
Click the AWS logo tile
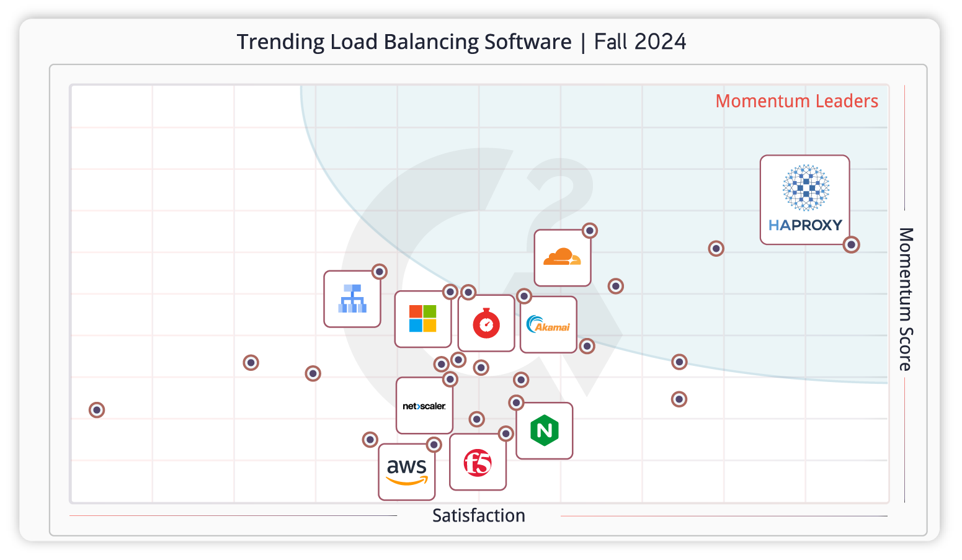407,472
